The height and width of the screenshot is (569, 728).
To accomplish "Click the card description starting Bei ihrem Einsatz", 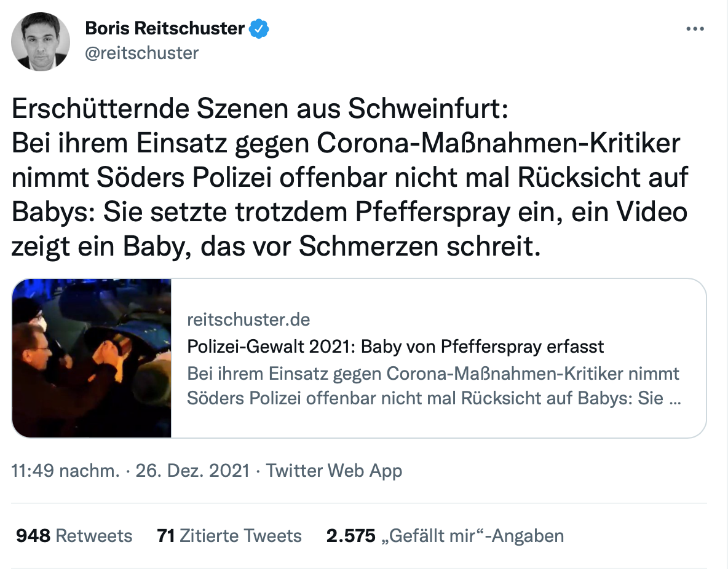I will click(x=433, y=386).
